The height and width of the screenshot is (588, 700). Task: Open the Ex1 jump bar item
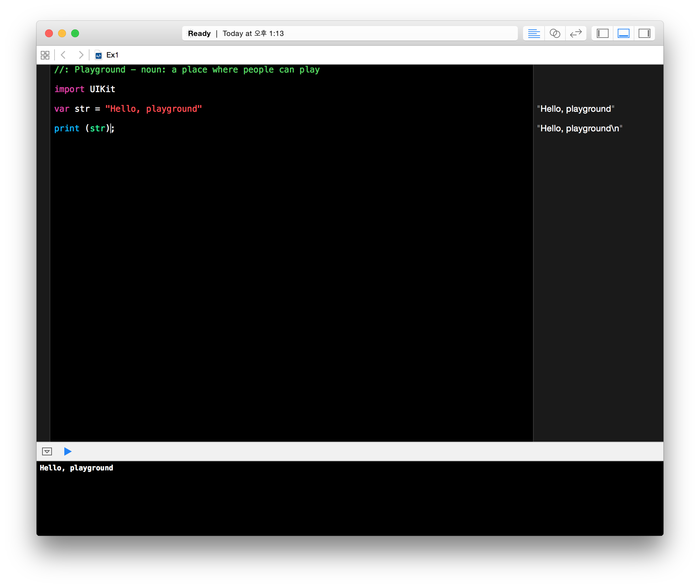pos(112,55)
